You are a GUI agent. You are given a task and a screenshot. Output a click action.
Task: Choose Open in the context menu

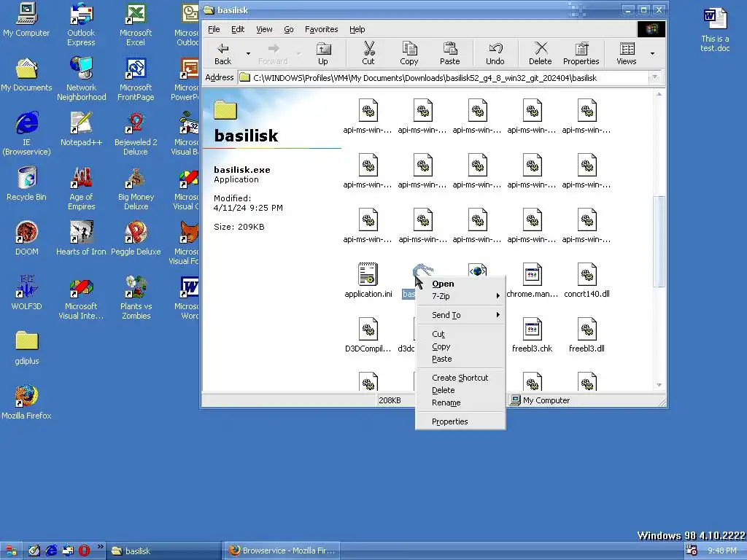(460, 284)
